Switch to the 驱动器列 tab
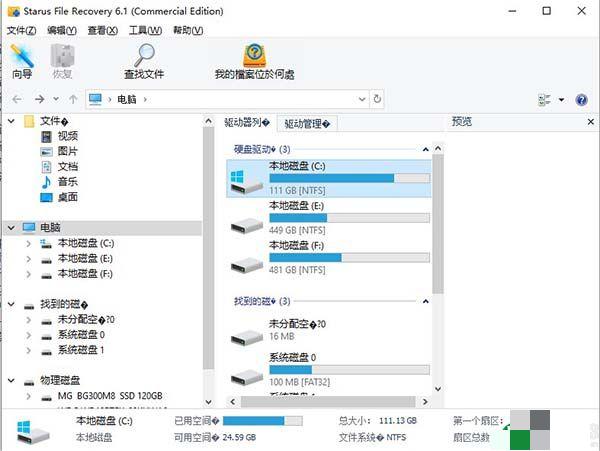 pyautogui.click(x=247, y=122)
